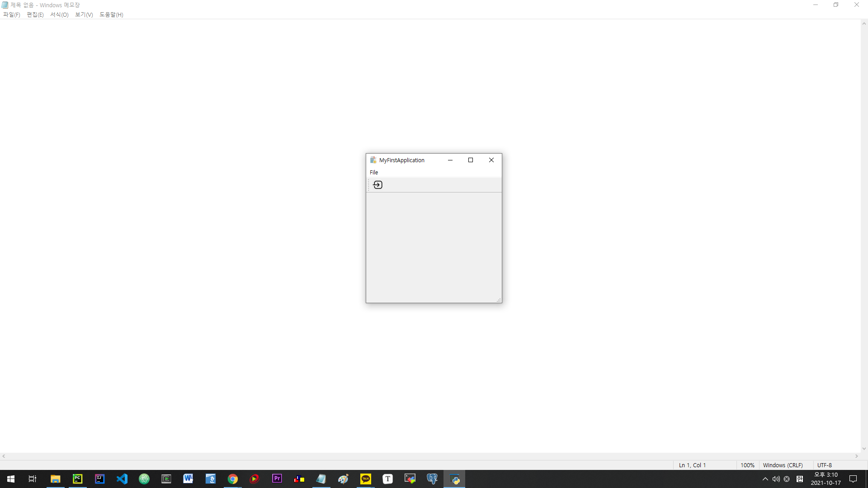Launch PyCharm from the taskbar

click(x=77, y=479)
